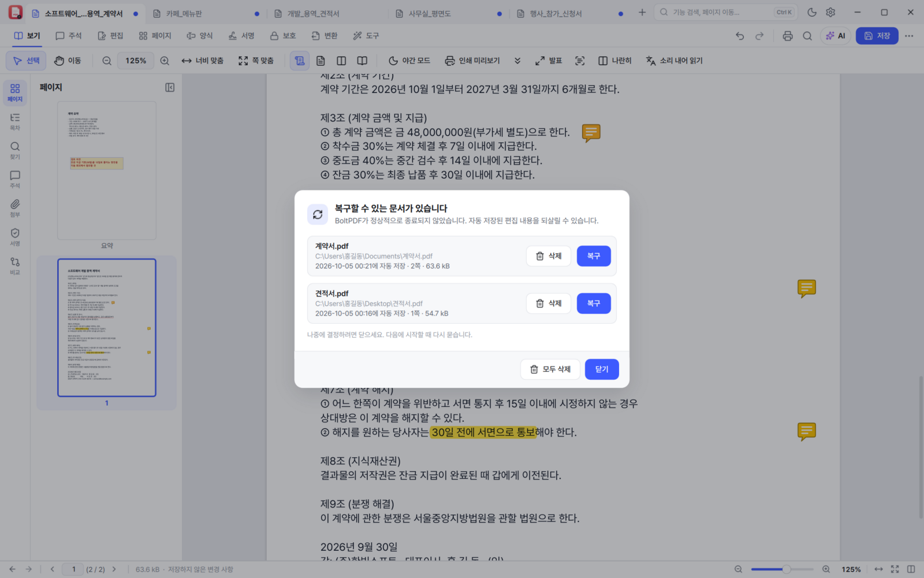Toggle 나란히 side-by-side view
924x578 pixels.
tap(615, 61)
